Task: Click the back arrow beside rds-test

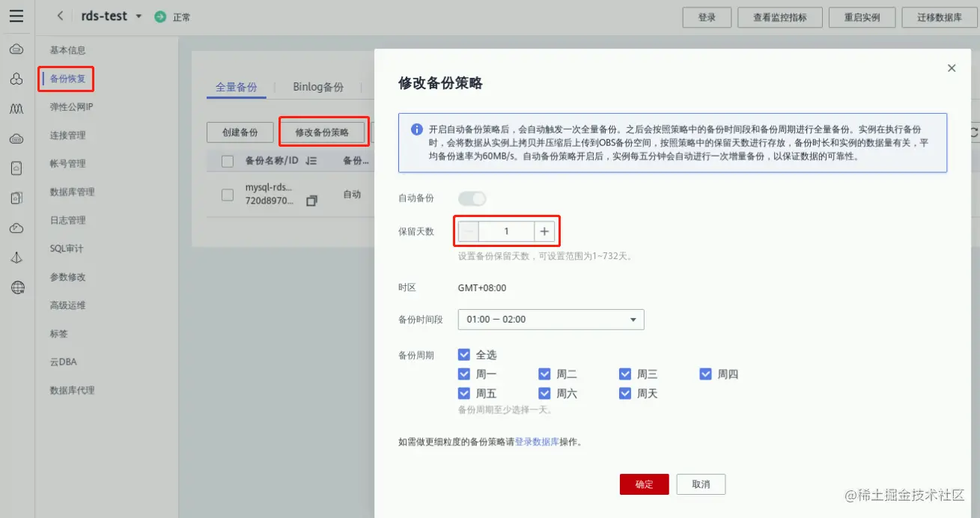Action: pyautogui.click(x=60, y=16)
